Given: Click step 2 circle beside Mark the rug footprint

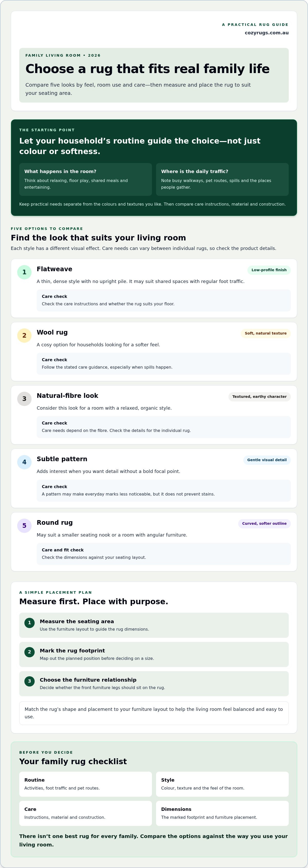Looking at the screenshot, I should click(29, 652).
